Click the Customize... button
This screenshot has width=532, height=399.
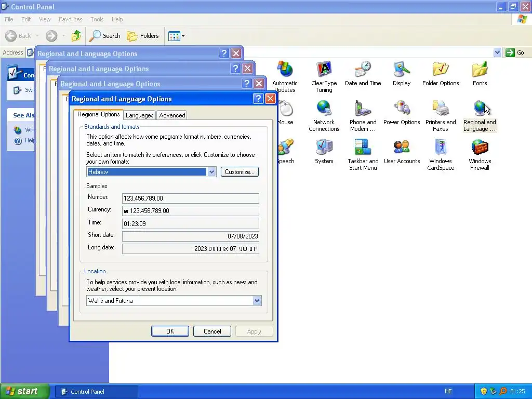(240, 171)
